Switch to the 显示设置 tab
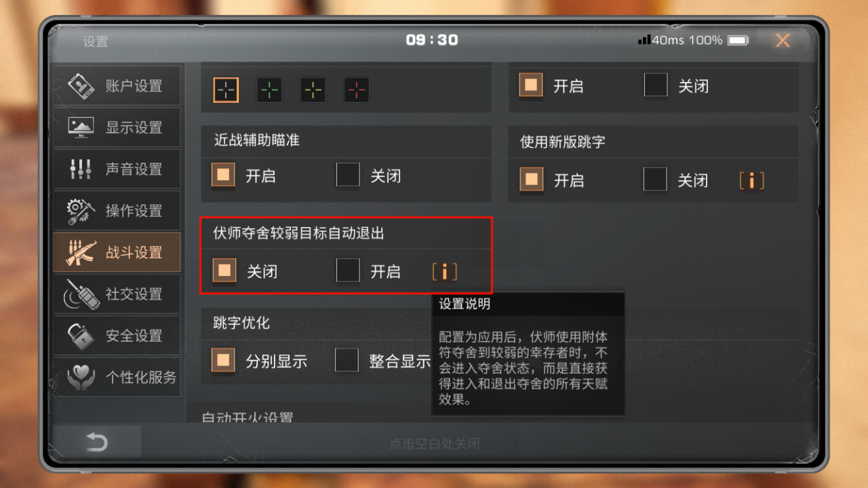 pos(117,127)
